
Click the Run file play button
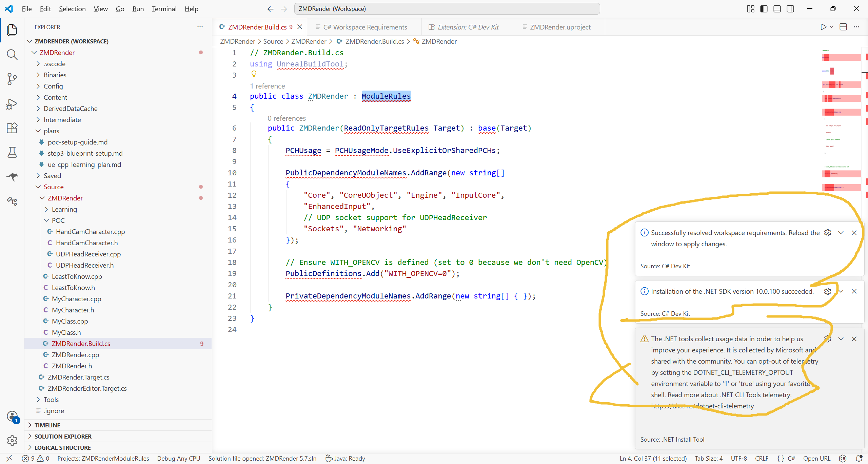(x=823, y=27)
